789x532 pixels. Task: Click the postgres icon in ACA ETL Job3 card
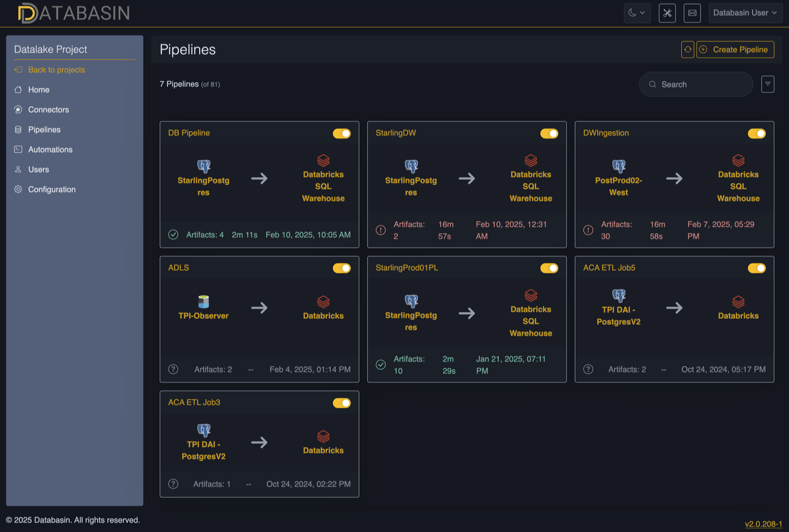[x=204, y=430]
